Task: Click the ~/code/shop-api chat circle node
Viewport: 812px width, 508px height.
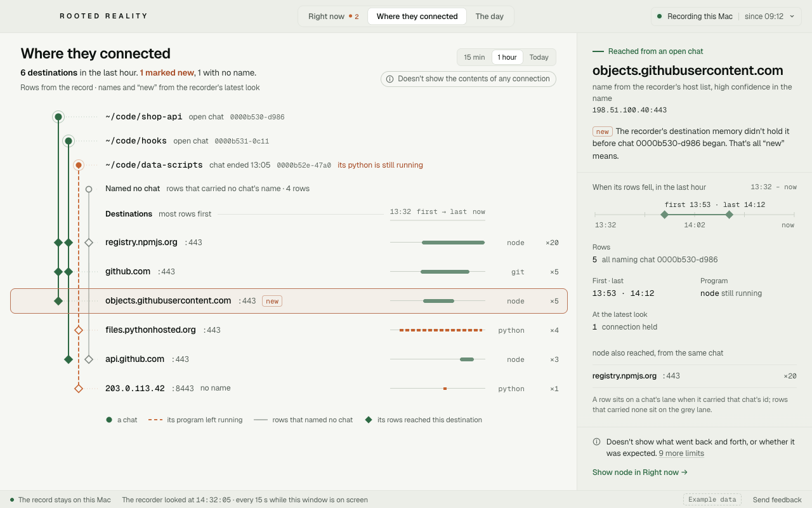Action: point(58,117)
